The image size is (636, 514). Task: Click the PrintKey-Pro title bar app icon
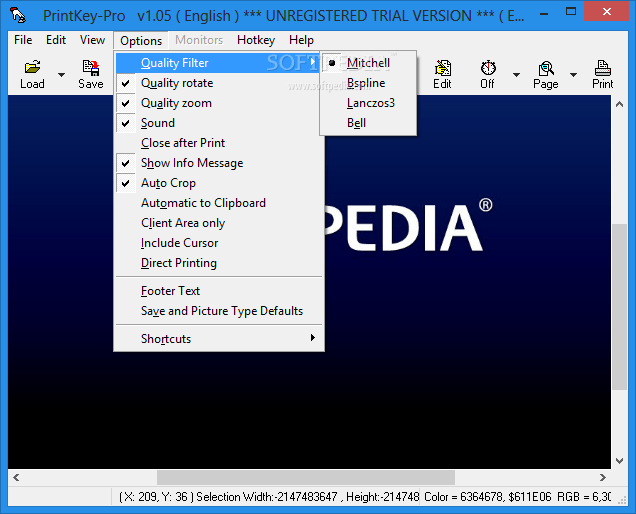coord(18,15)
